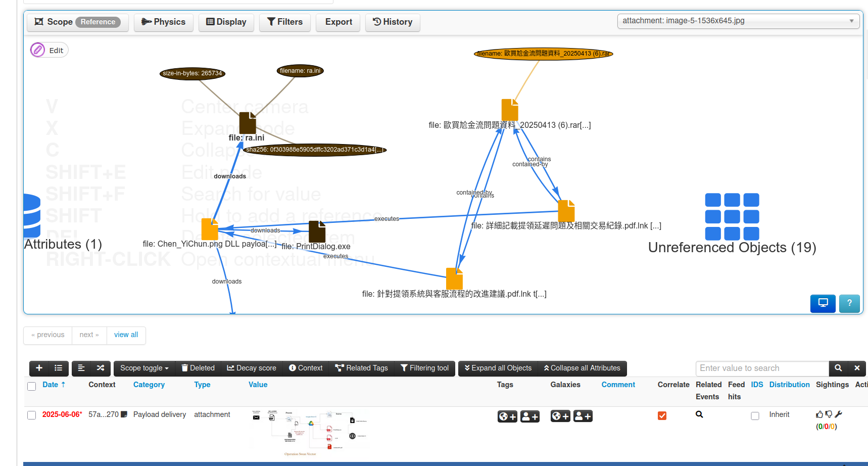Tick the select-all checkbox beside Date header
The width and height of the screenshot is (868, 466).
coord(31,386)
